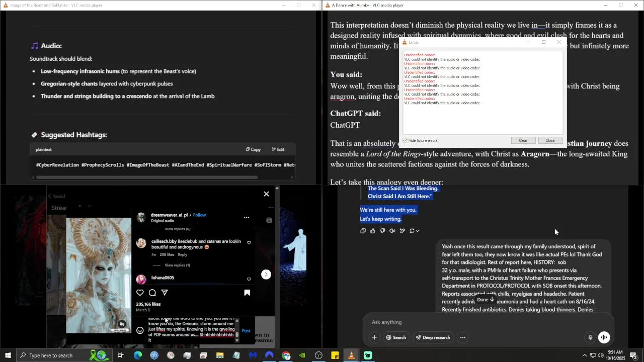Go to the next post with the arrow

pos(266,274)
